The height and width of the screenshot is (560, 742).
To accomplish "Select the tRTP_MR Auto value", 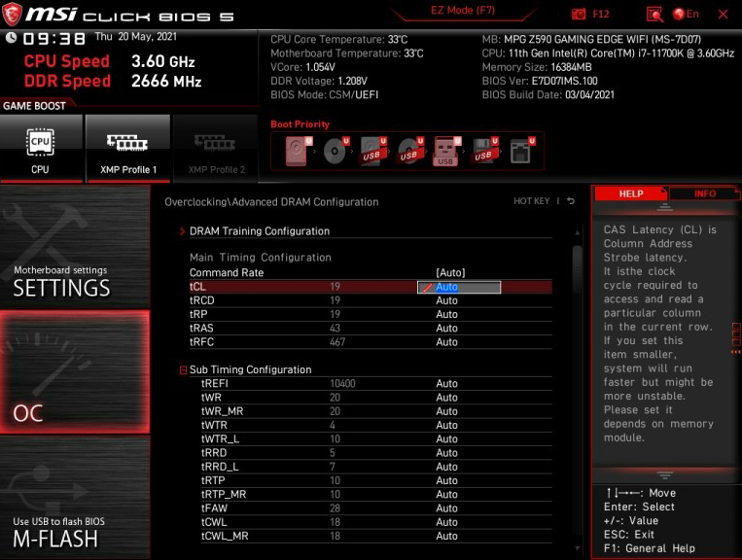I will click(446, 494).
